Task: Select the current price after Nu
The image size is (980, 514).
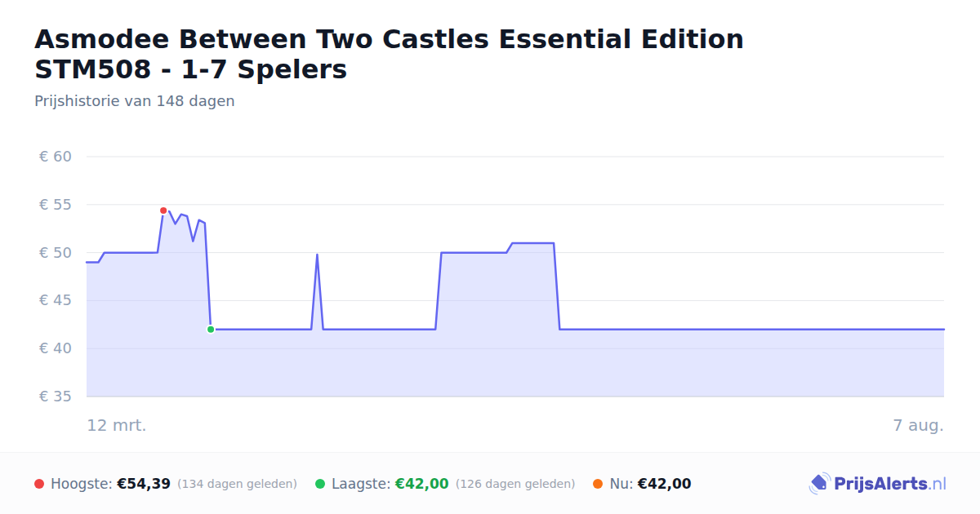Action: 665,484
